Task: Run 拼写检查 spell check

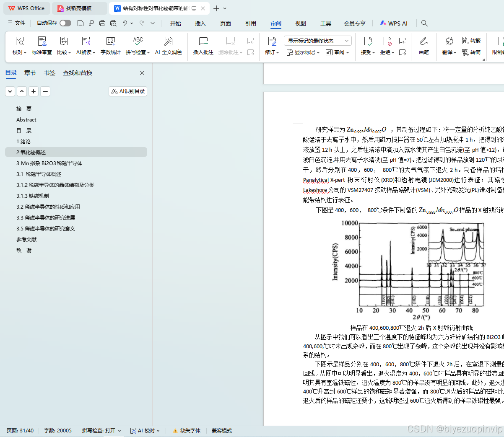Action: coord(138,46)
